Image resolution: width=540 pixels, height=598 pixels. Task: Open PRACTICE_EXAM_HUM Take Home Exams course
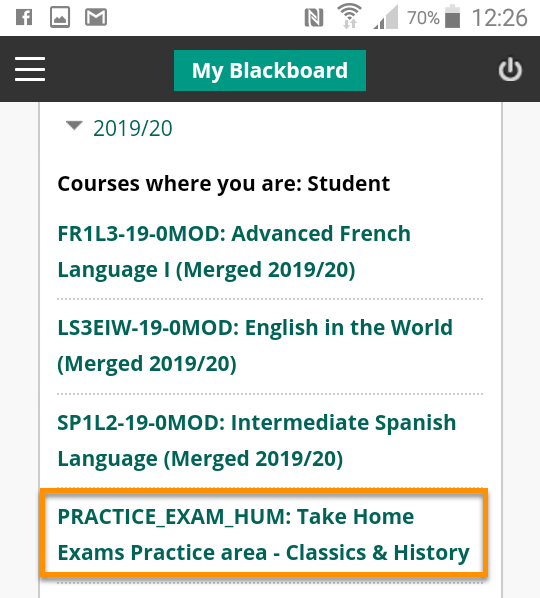coord(264,534)
